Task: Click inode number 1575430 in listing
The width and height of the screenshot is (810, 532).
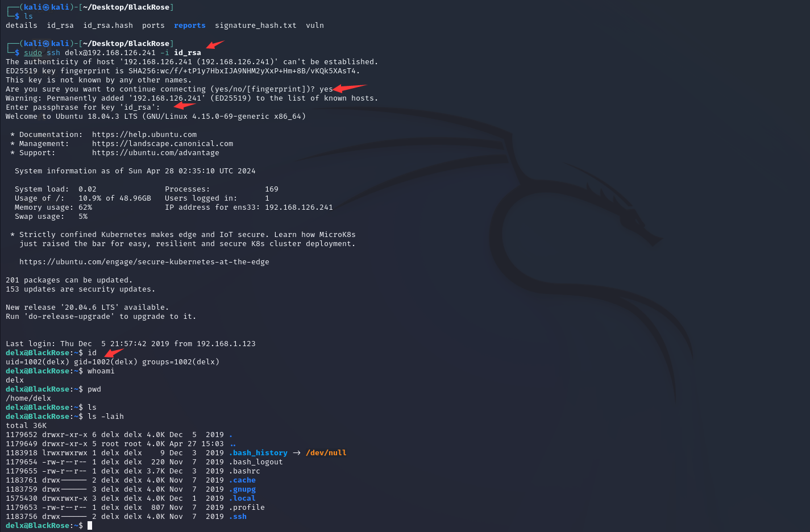Action: [x=22, y=498]
